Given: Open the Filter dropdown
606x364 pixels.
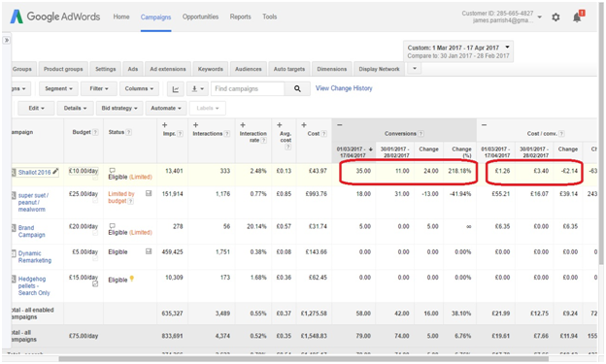Looking at the screenshot, I should pos(99,89).
